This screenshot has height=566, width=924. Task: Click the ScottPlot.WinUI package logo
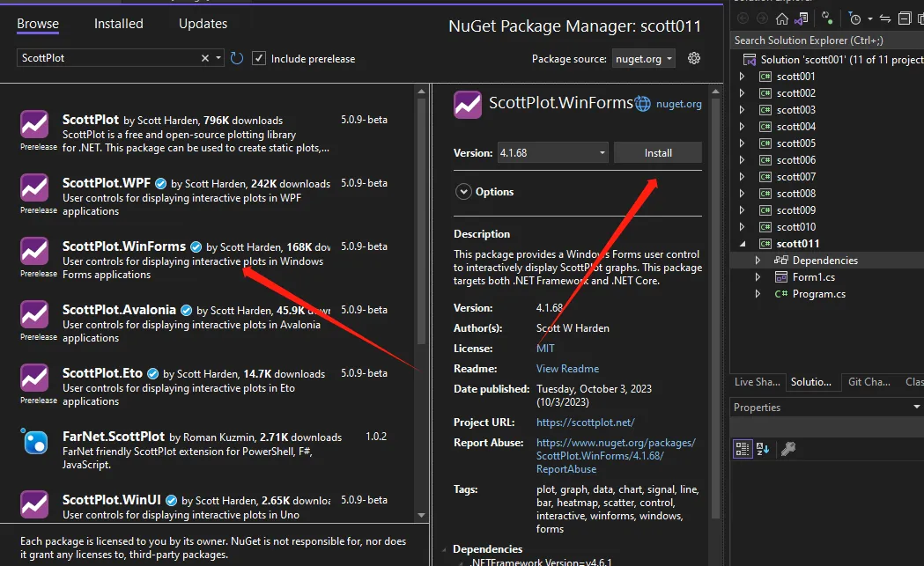34,504
